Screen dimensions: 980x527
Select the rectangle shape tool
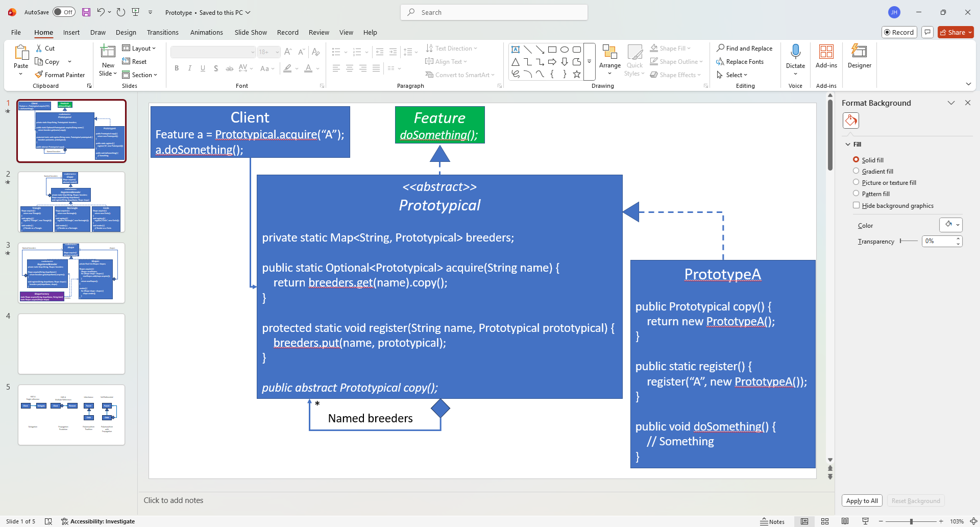552,49
